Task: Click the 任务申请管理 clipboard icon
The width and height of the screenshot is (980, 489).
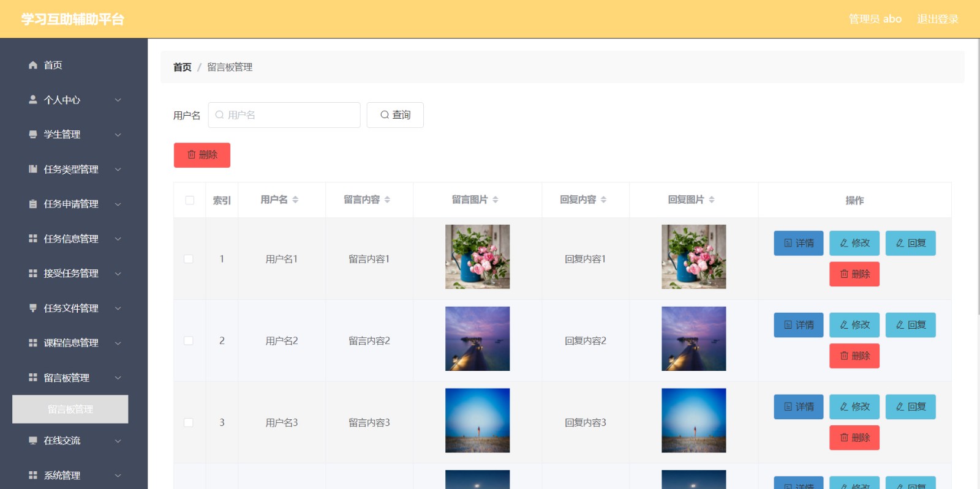Action: point(33,204)
